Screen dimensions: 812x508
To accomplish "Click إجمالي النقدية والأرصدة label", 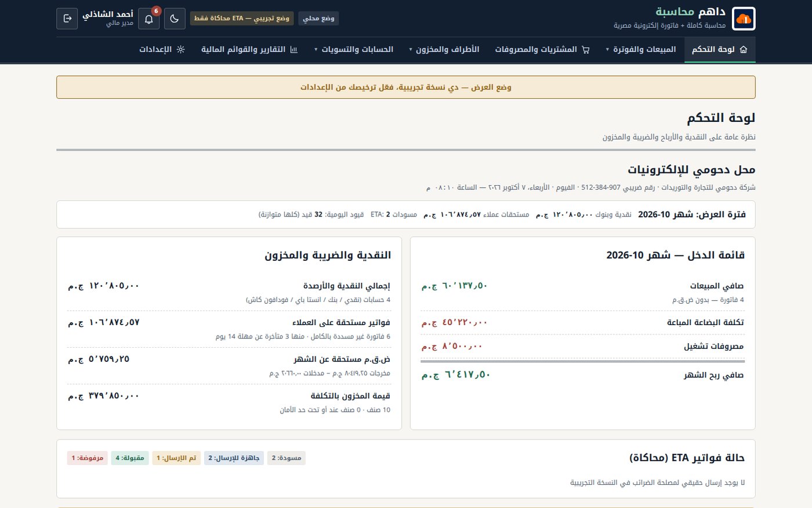I will pos(347,286).
